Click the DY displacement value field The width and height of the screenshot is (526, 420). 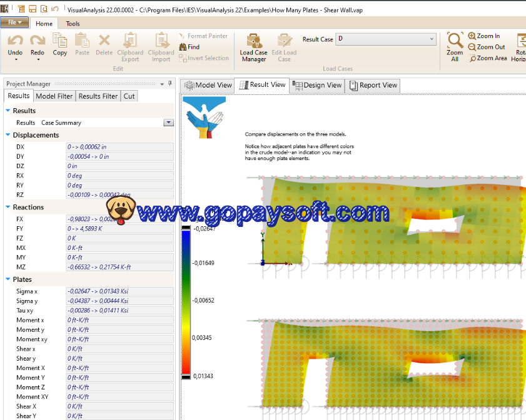tap(119, 156)
